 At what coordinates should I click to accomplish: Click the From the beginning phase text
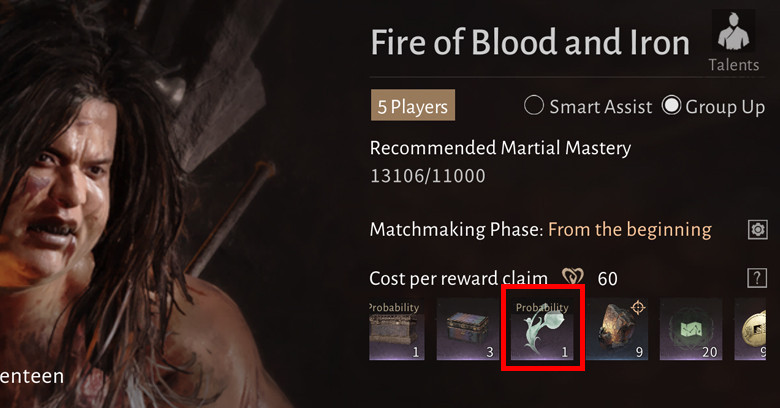click(630, 229)
